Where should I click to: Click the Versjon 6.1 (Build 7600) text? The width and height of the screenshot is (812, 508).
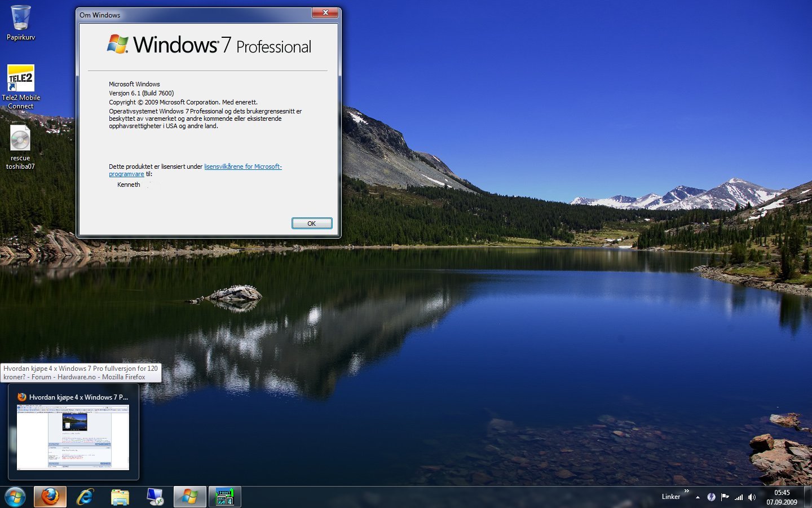click(x=142, y=93)
